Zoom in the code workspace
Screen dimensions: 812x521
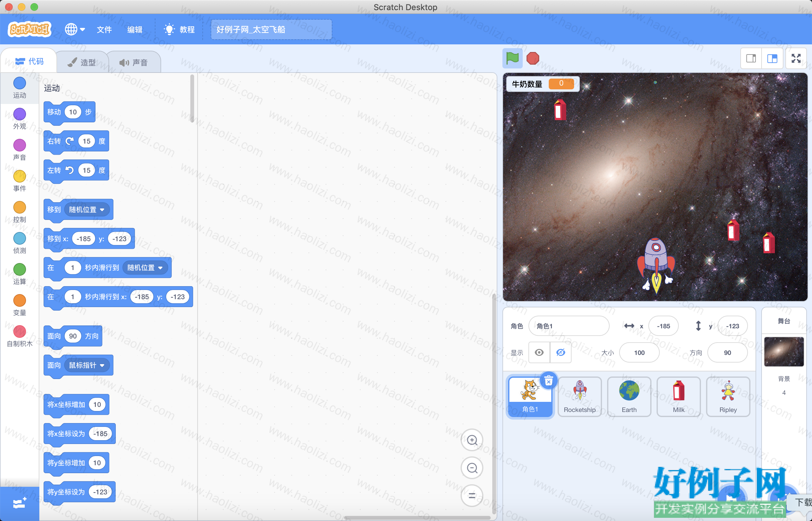472,440
